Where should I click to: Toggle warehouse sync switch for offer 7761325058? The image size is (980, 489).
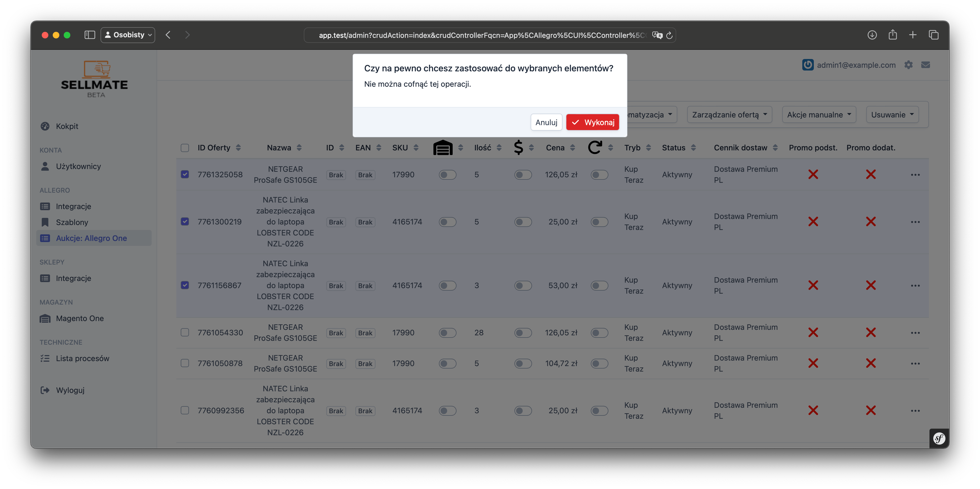pos(447,175)
